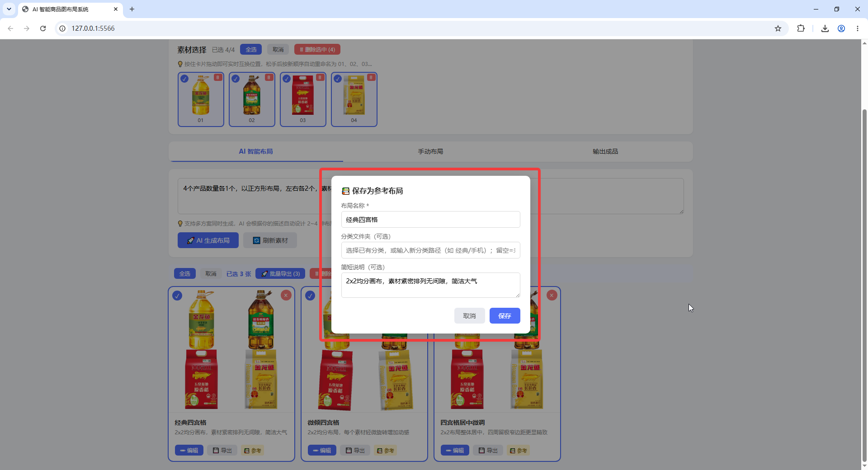Viewport: 868px width, 470px height.
Task: Show browser downloads
Action: click(x=825, y=28)
